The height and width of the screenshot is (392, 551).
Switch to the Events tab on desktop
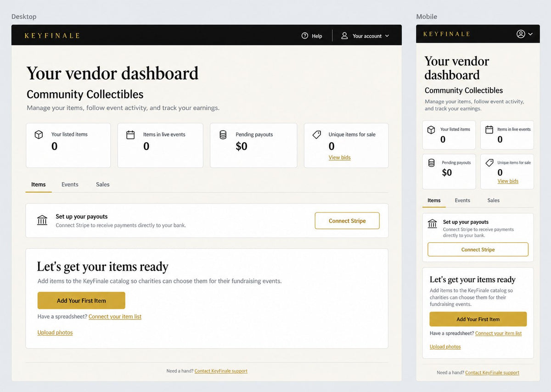point(70,185)
